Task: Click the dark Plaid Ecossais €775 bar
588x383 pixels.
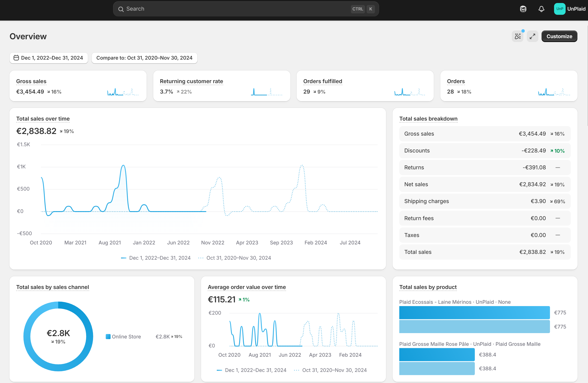Action: pos(474,313)
